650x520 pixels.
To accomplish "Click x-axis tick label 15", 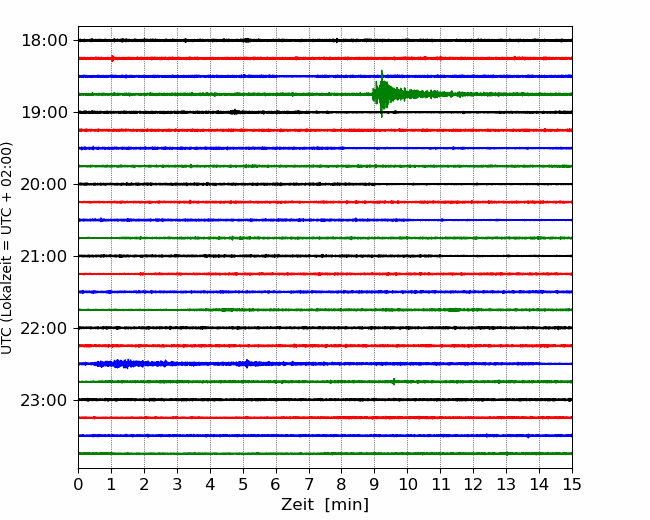I will (x=572, y=484).
